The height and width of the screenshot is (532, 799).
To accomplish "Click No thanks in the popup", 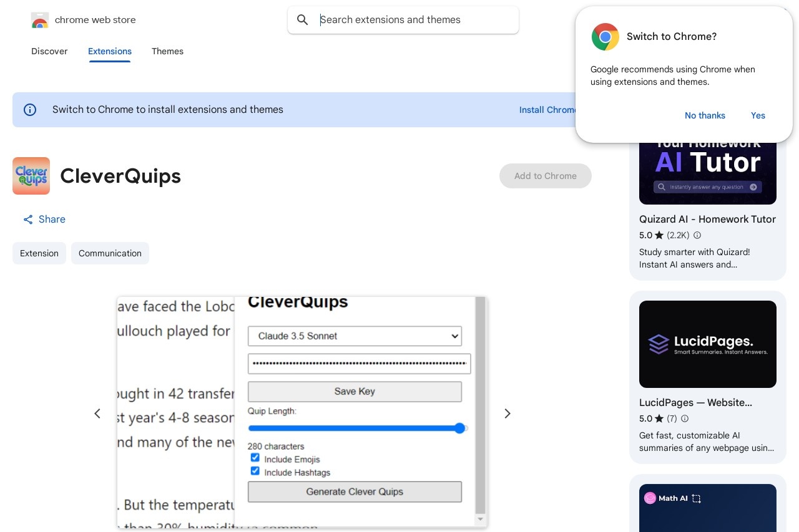I will (x=705, y=115).
